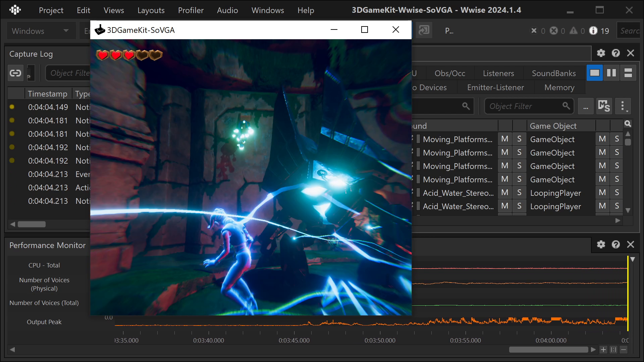644x362 pixels.
Task: Open the Layouts menu
Action: pyautogui.click(x=151, y=10)
